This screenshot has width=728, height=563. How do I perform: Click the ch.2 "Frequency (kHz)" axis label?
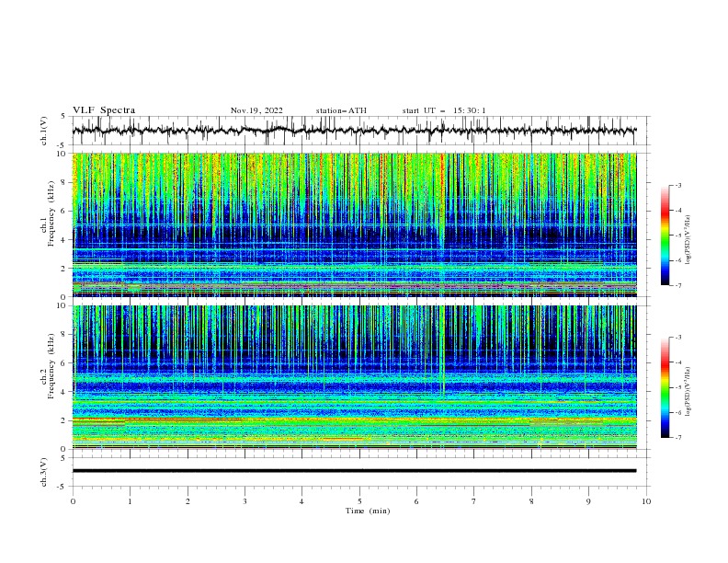(x=51, y=366)
